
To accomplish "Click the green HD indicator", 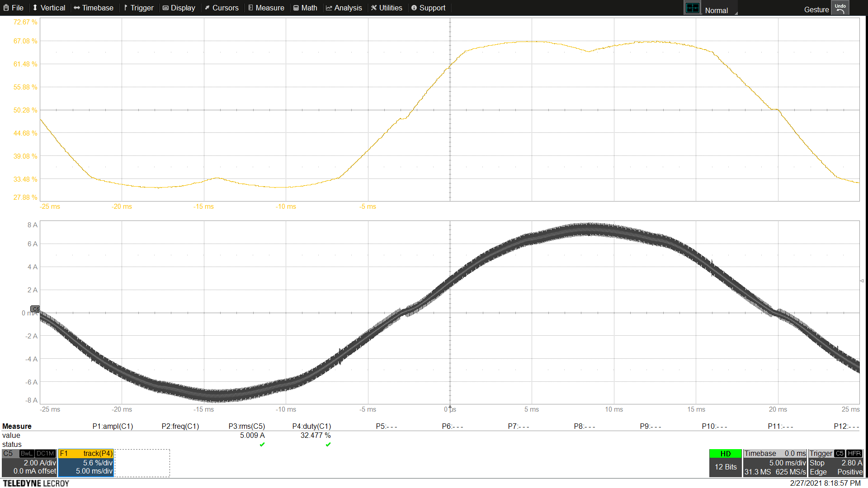I will point(725,454).
